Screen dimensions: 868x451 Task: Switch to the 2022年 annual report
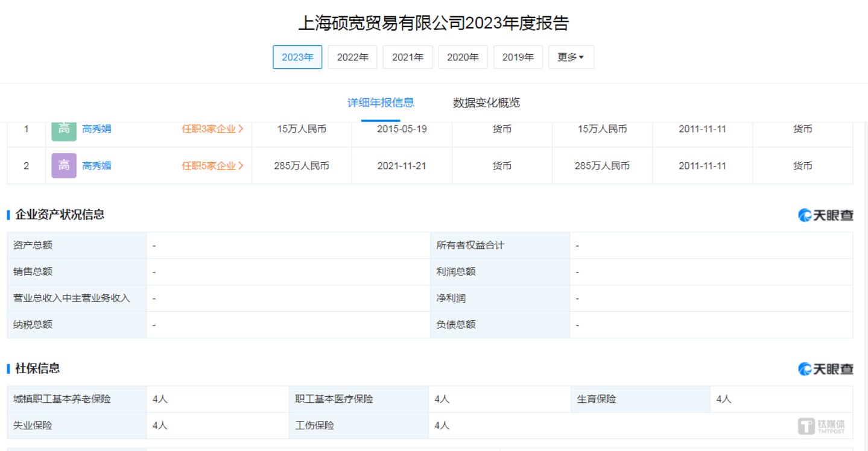[x=352, y=57]
